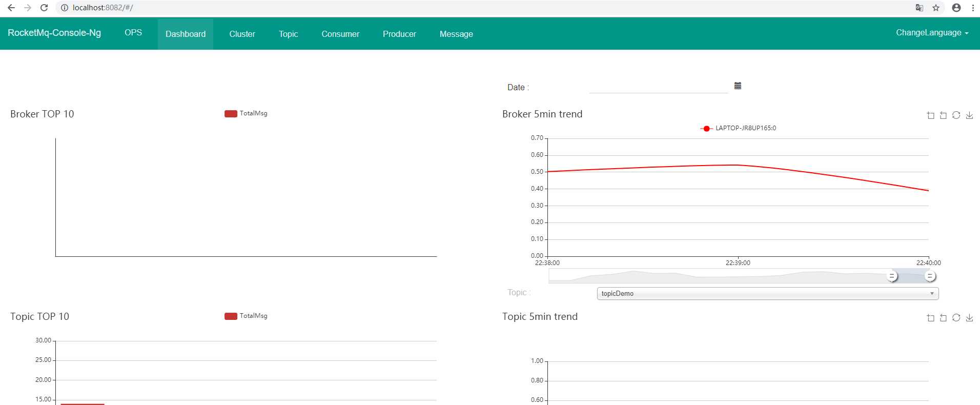Image resolution: width=980 pixels, height=405 pixels.
Task: Open the browser three-dot menu
Action: tap(973, 8)
